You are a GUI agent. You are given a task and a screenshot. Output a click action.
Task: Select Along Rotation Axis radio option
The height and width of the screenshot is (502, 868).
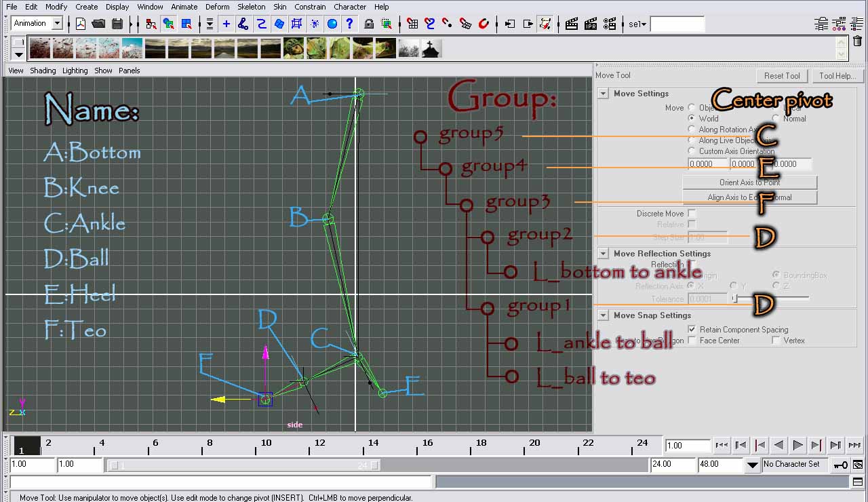692,129
